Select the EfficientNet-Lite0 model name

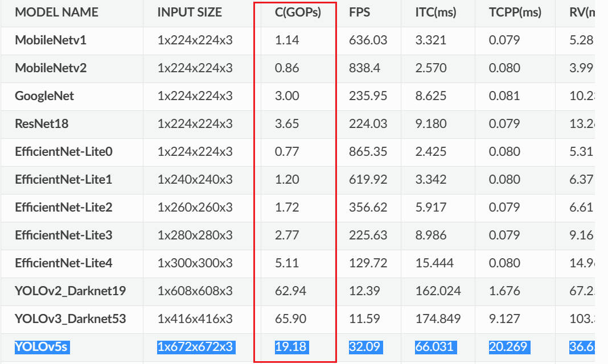(x=64, y=152)
